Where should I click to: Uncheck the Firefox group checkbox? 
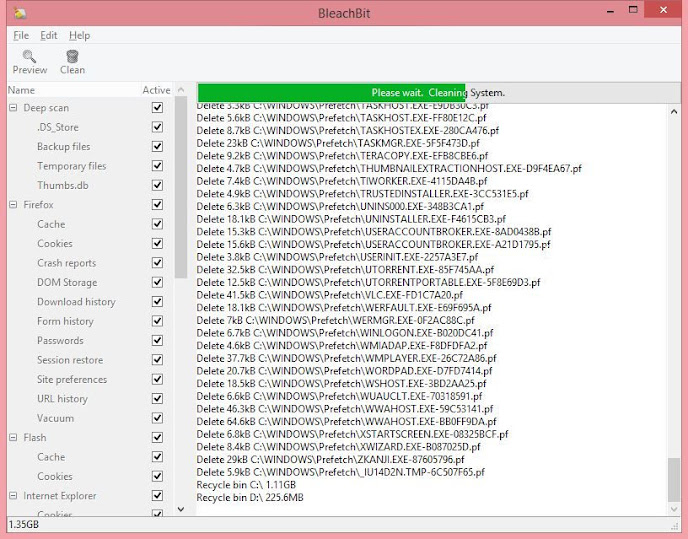coord(157,205)
